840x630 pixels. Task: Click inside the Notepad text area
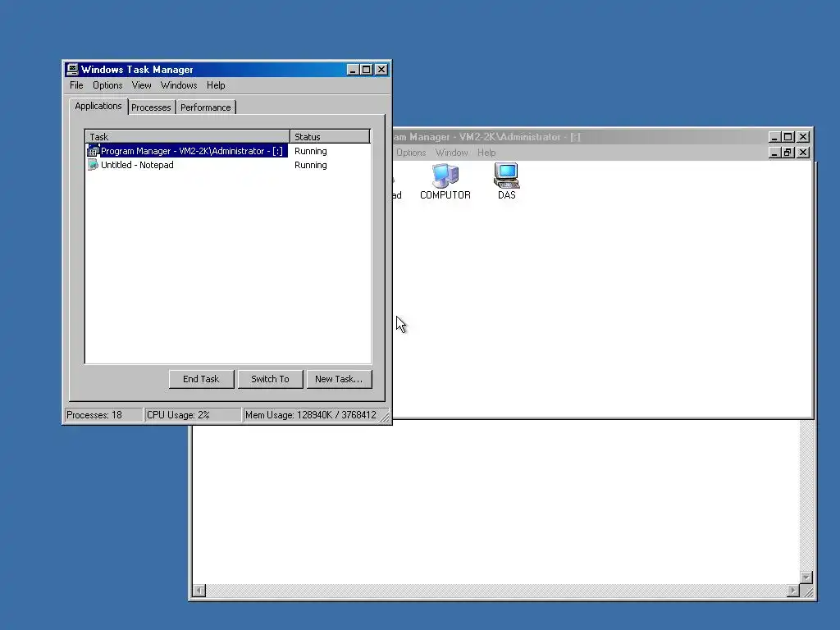(x=495, y=504)
